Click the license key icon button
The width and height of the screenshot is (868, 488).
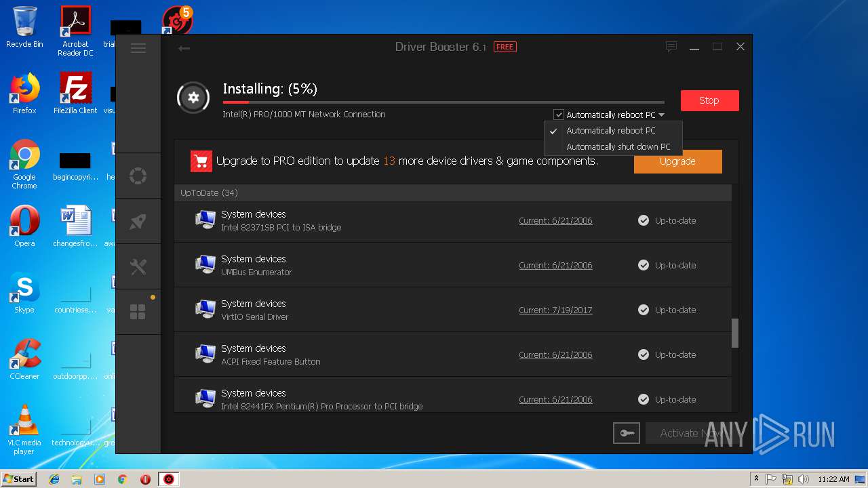click(x=627, y=433)
